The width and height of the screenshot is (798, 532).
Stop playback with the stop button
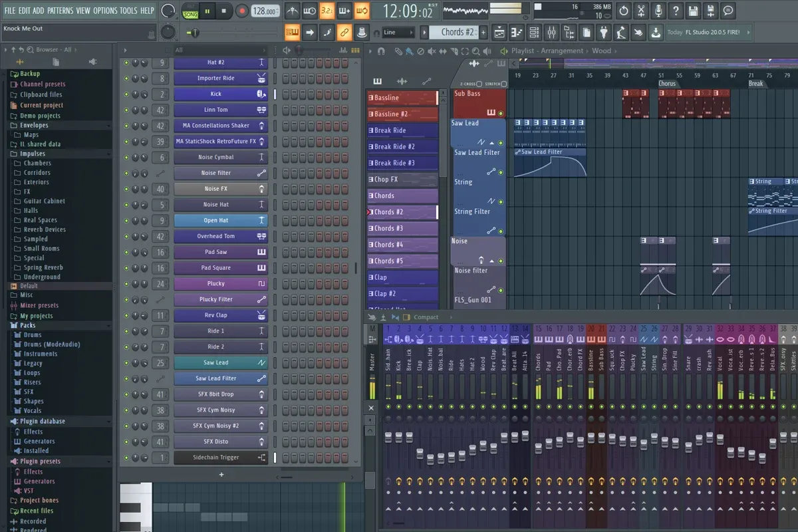click(223, 11)
